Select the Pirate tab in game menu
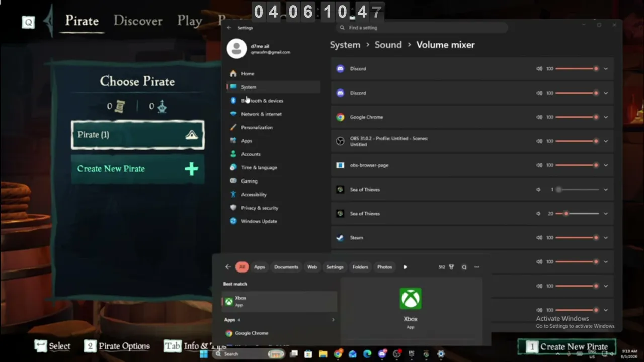The image size is (644, 362). point(82,21)
